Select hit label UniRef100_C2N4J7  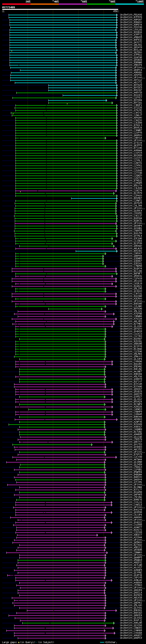pyautogui.click(x=131, y=115)
